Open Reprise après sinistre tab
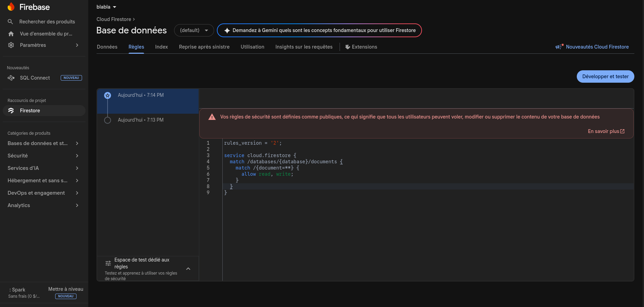The width and height of the screenshot is (644, 307). point(204,47)
